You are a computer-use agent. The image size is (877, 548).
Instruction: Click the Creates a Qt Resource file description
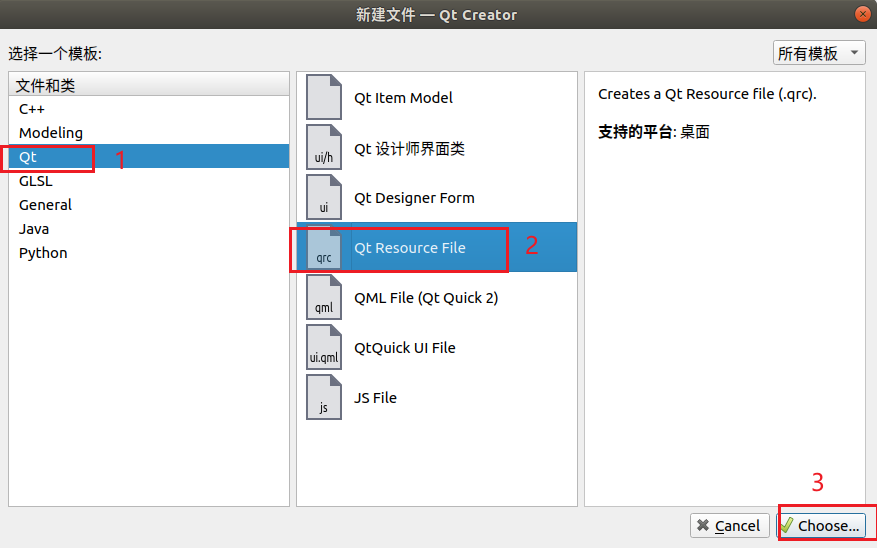coord(707,94)
